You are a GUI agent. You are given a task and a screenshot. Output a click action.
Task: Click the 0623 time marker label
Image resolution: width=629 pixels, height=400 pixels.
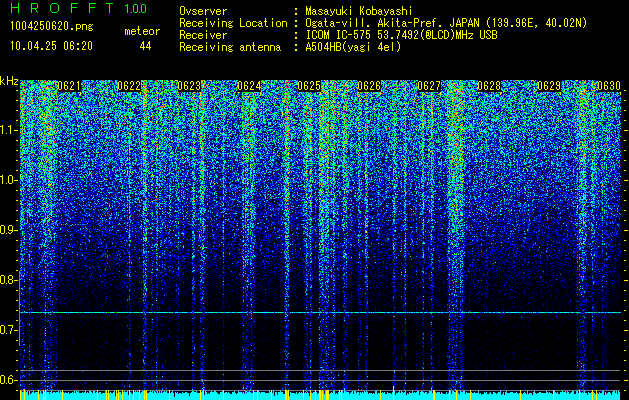tap(189, 86)
